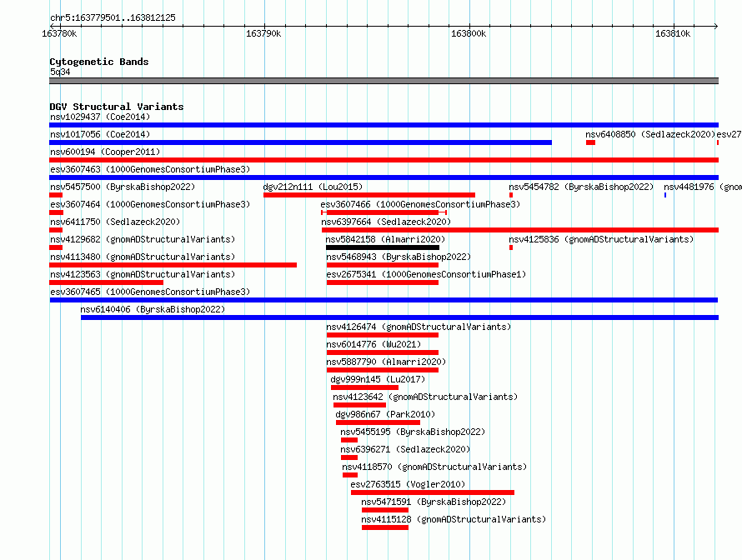This screenshot has width=742, height=560.
Task: Open nsv600194 (Cooper2011) variant label
Action: click(x=105, y=152)
